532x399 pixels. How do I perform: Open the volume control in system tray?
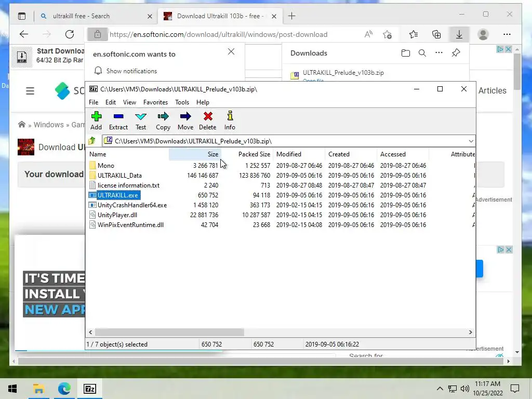click(x=465, y=389)
